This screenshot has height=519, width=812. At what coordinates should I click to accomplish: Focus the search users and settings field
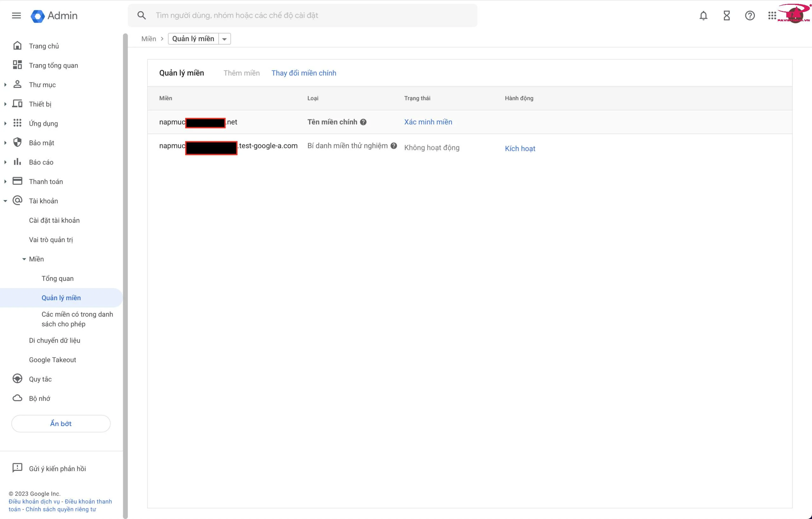pos(303,15)
